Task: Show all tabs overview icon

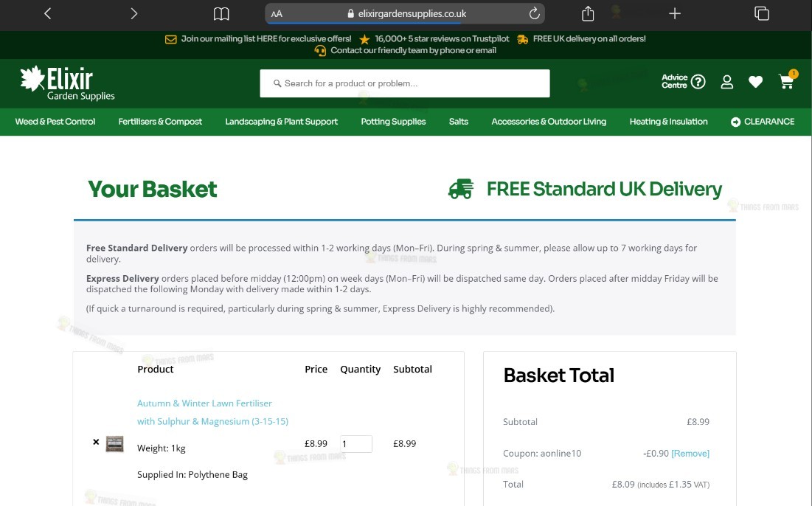Action: pyautogui.click(x=761, y=13)
